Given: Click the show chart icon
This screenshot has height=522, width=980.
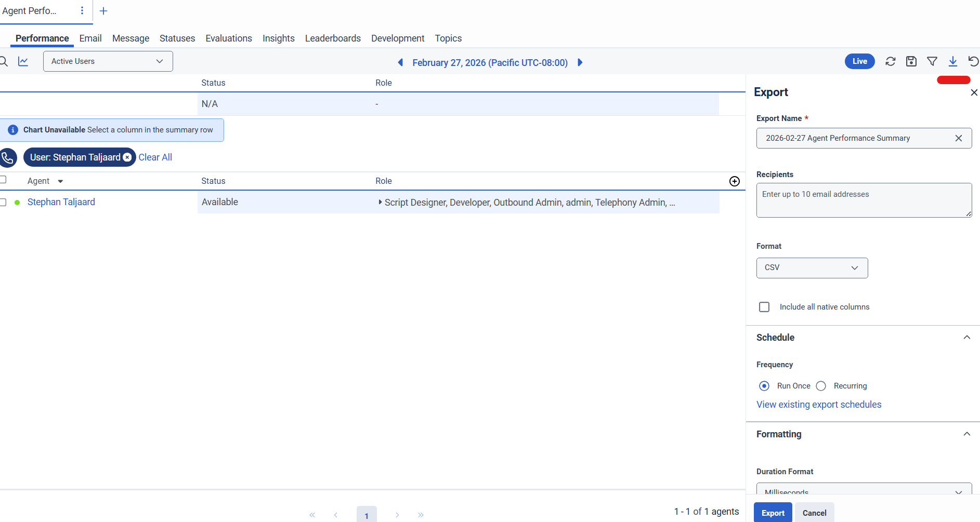Looking at the screenshot, I should [x=23, y=61].
